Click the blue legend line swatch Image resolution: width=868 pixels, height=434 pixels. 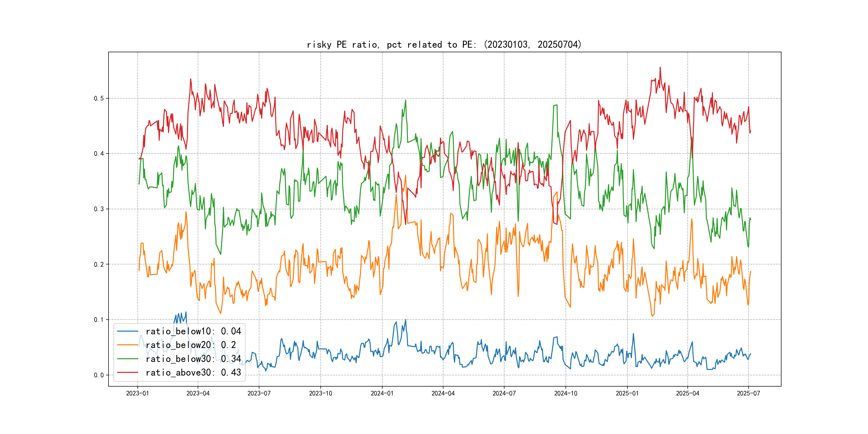point(128,331)
